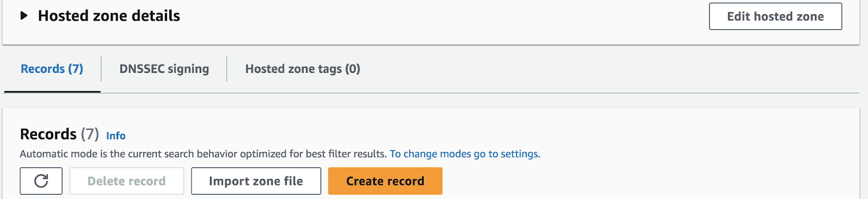Image resolution: width=868 pixels, height=199 pixels.
Task: Toggle the disclosure arrow for zone details
Action: [24, 16]
